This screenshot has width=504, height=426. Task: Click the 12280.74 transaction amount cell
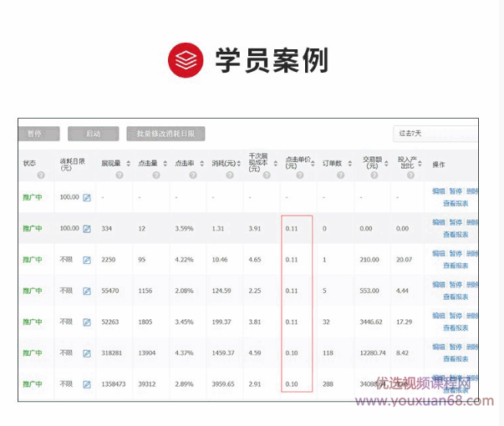click(x=373, y=353)
